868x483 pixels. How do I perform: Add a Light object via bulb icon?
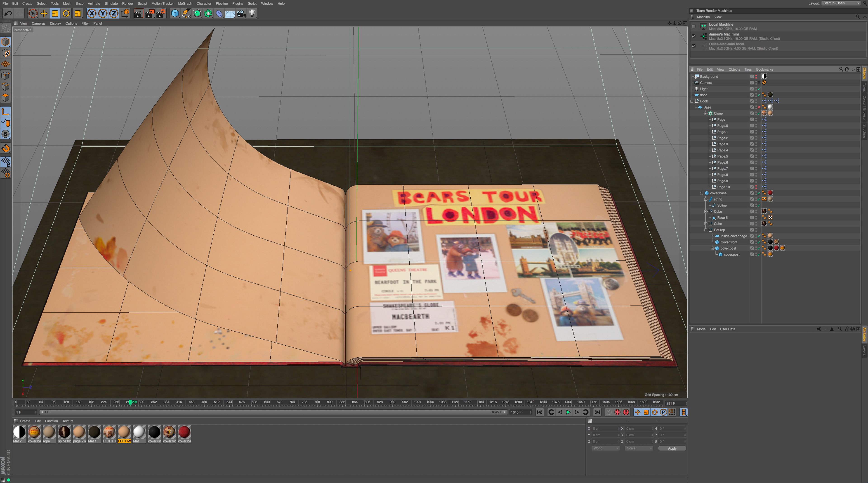pyautogui.click(x=252, y=14)
